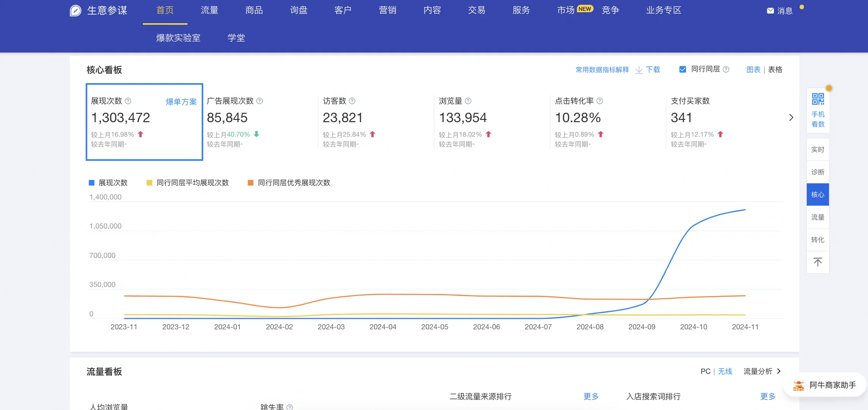868x410 pixels.
Task: Open the 询盘 menu
Action: tap(299, 10)
